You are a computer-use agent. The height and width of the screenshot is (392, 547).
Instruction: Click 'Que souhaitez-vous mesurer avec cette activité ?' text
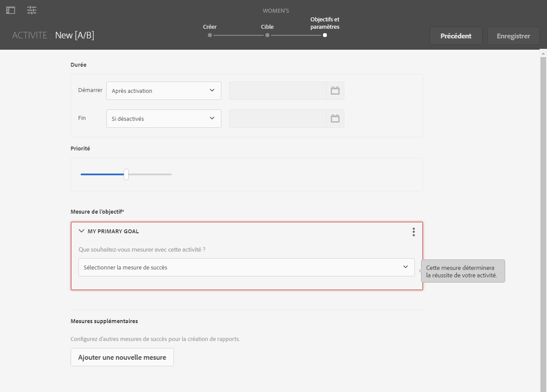click(142, 250)
